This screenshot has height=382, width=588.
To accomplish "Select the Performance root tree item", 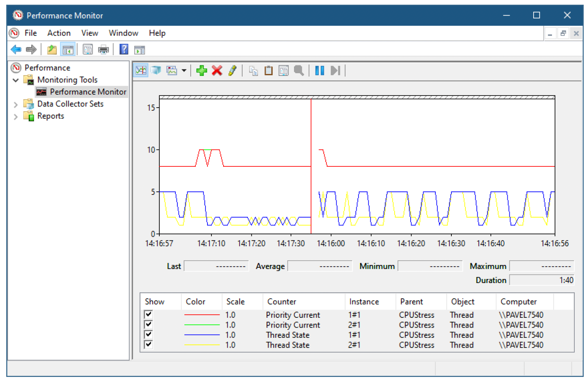I will (x=47, y=68).
